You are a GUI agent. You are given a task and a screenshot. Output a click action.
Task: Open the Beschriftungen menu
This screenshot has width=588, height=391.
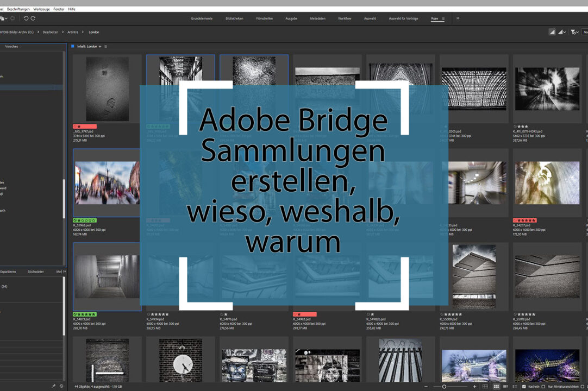[18, 9]
